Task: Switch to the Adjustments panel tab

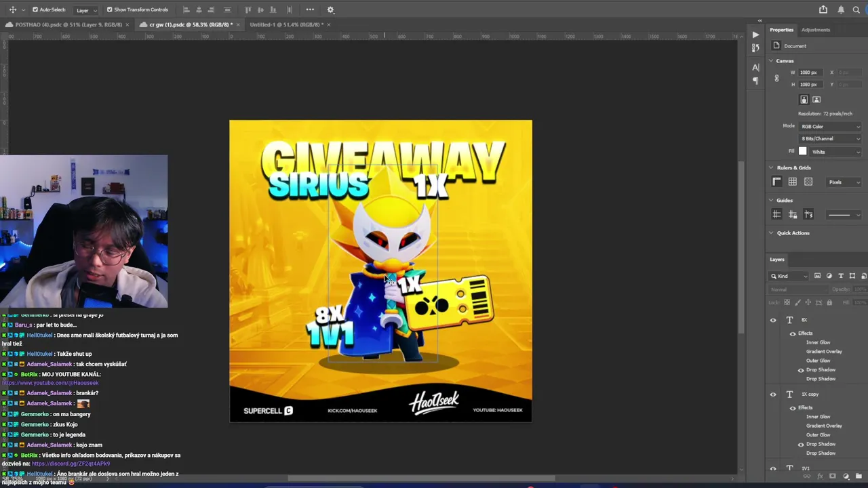Action: pyautogui.click(x=815, y=30)
